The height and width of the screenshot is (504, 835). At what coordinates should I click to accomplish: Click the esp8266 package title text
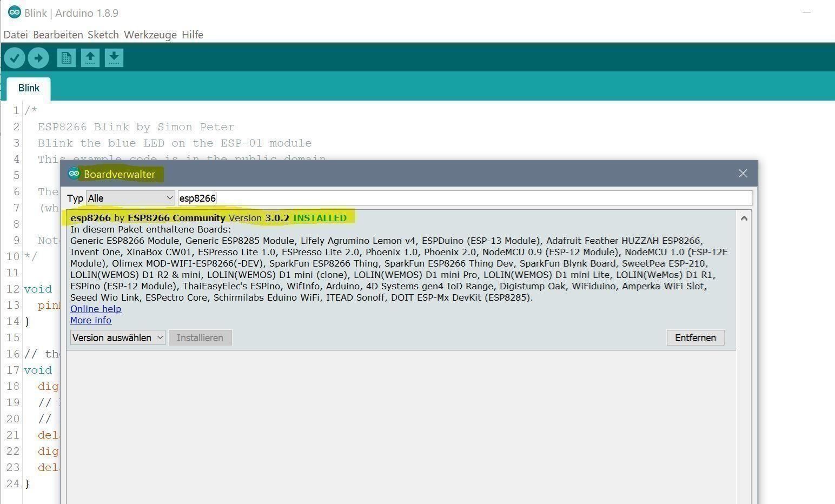click(90, 218)
